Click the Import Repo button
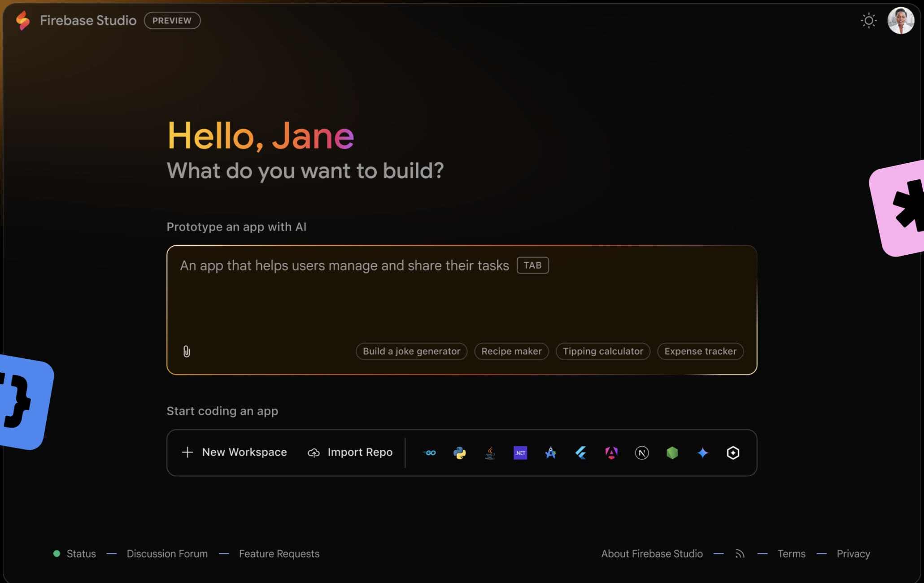924x583 pixels. tap(350, 452)
